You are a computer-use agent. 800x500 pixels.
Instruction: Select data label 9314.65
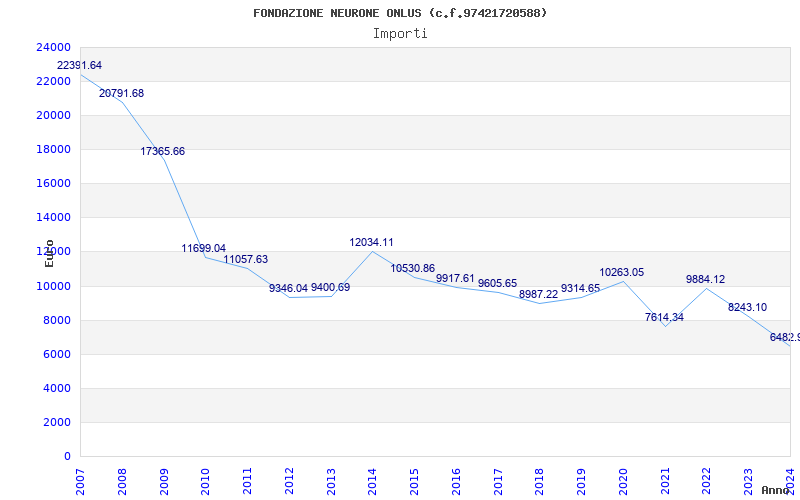[581, 288]
